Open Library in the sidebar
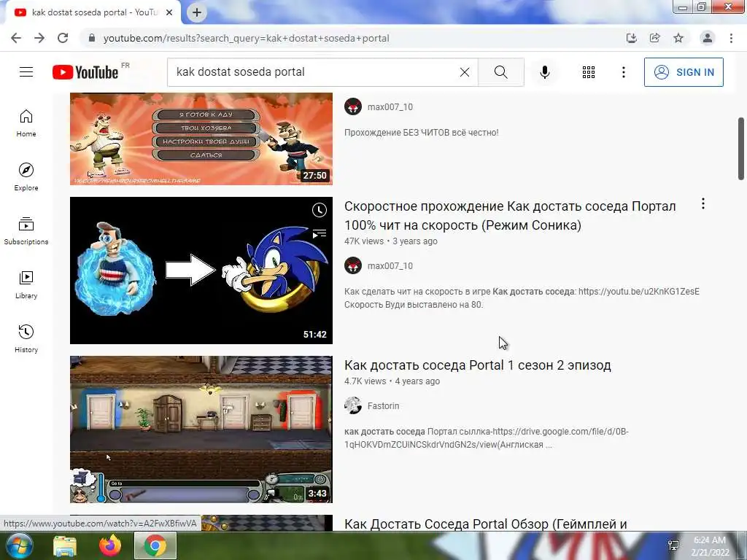 pyautogui.click(x=26, y=284)
